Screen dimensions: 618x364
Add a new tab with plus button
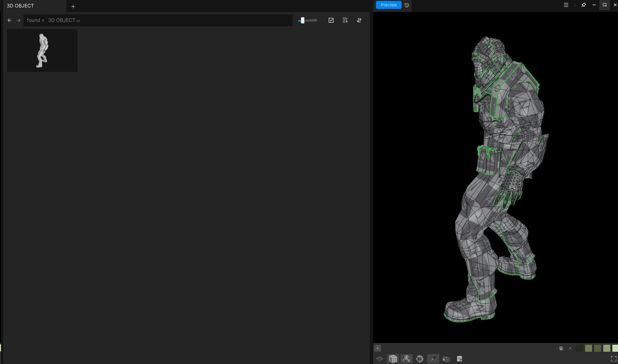click(x=73, y=6)
